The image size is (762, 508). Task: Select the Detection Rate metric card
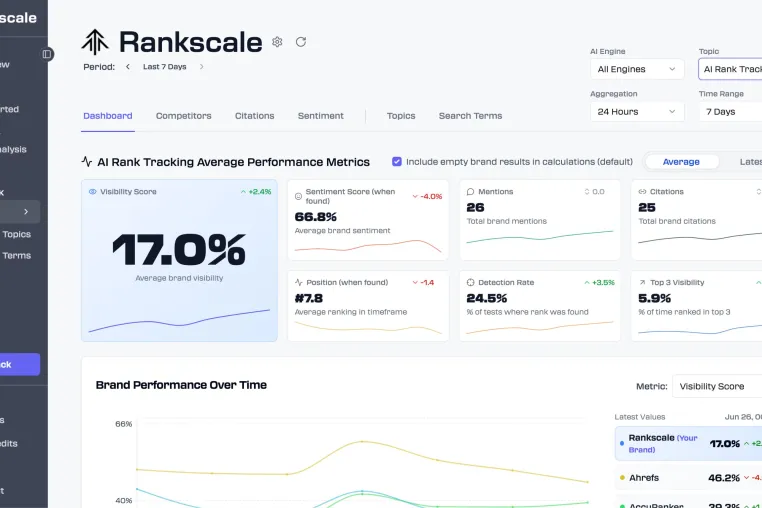[540, 306]
